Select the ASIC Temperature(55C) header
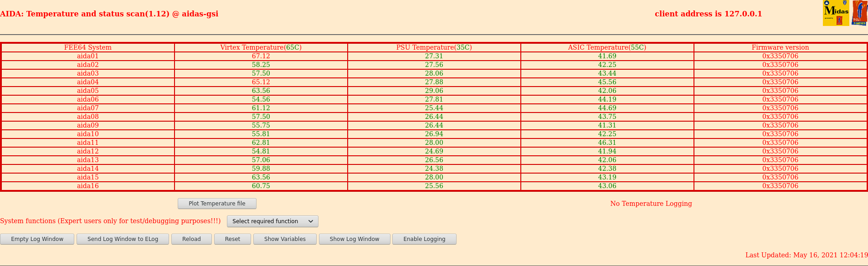868x266 pixels. click(607, 47)
